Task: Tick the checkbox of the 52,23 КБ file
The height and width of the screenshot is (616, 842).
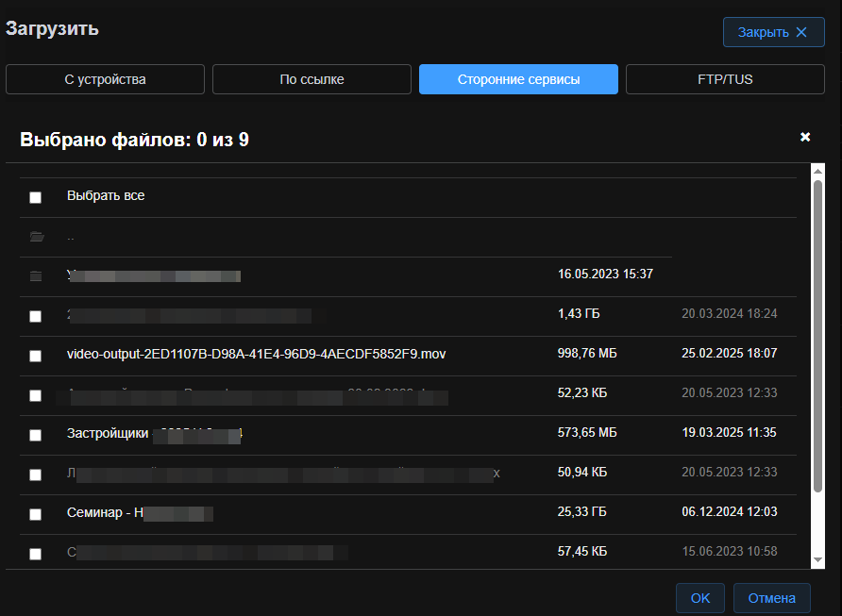Action: 36,395
